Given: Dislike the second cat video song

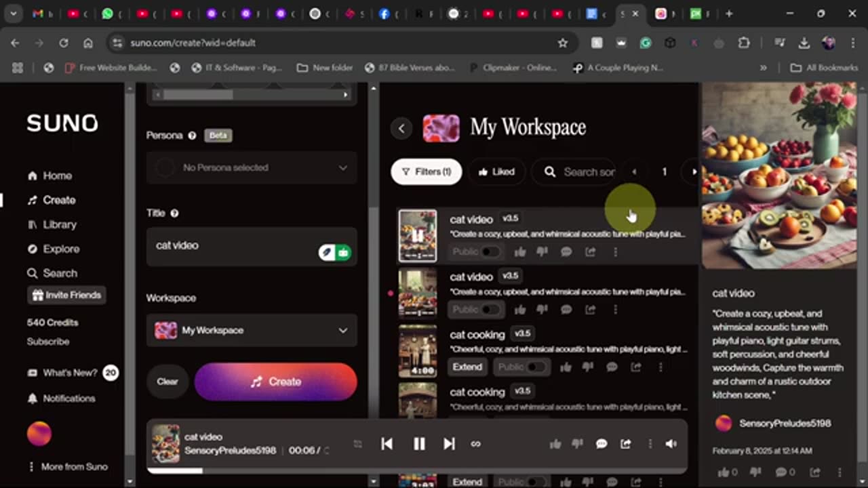Looking at the screenshot, I should pyautogui.click(x=542, y=310).
